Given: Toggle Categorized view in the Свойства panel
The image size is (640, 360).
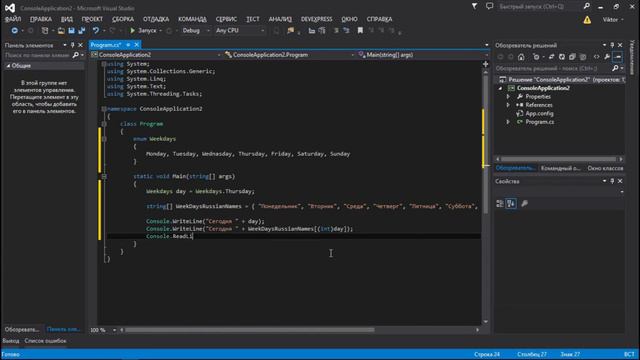Looking at the screenshot, I should pos(500,203).
